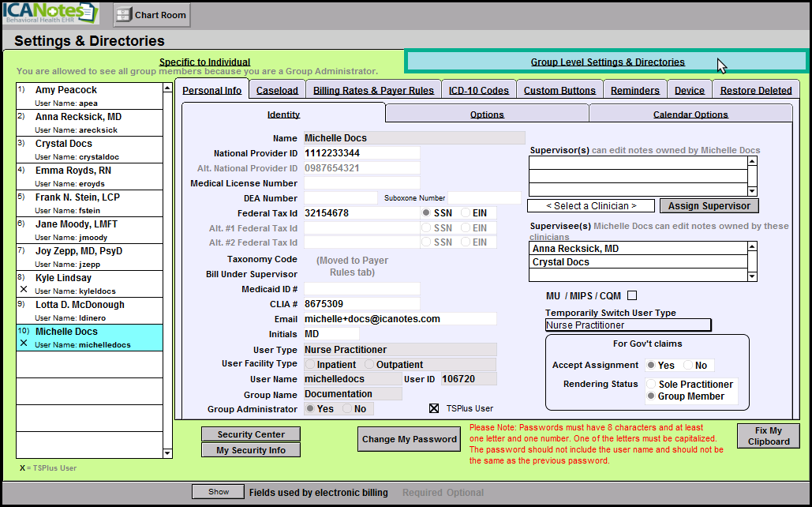Switch to the Caseload tab
This screenshot has height=507, width=812.
277,91
